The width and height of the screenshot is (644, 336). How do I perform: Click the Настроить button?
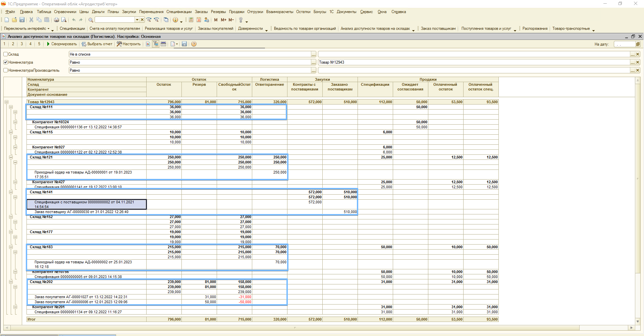pos(128,44)
